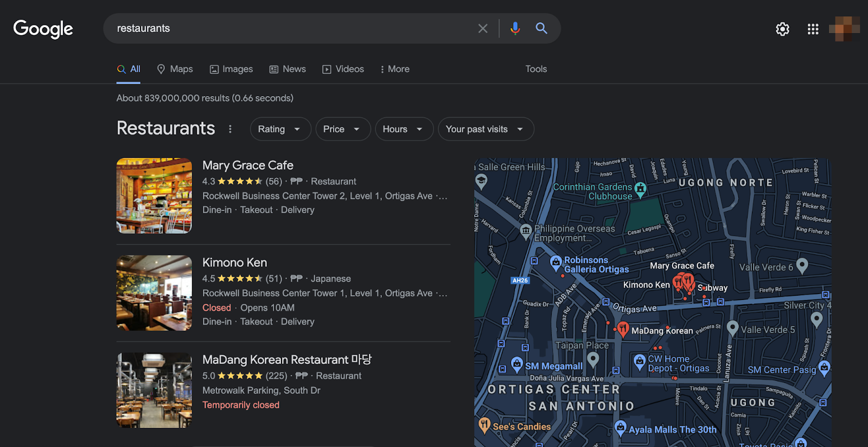This screenshot has height=447, width=868.
Task: Expand the Your past visits dropdown
Action: [x=486, y=129]
